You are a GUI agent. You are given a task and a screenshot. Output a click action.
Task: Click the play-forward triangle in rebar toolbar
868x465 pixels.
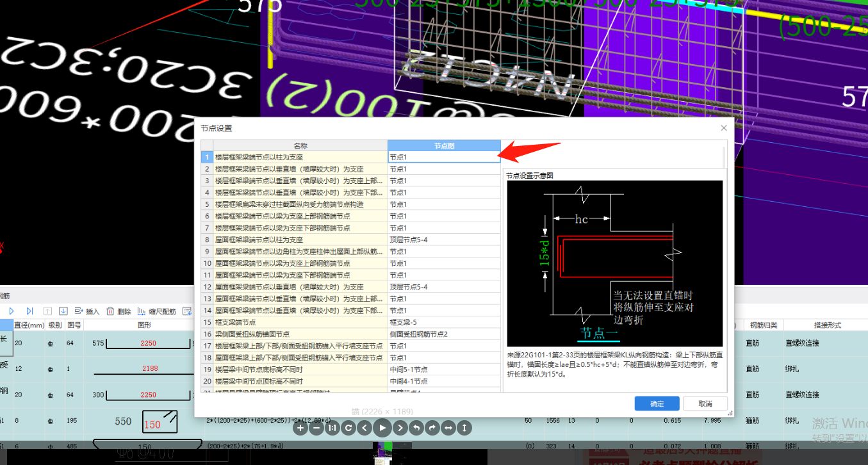pyautogui.click(x=12, y=311)
